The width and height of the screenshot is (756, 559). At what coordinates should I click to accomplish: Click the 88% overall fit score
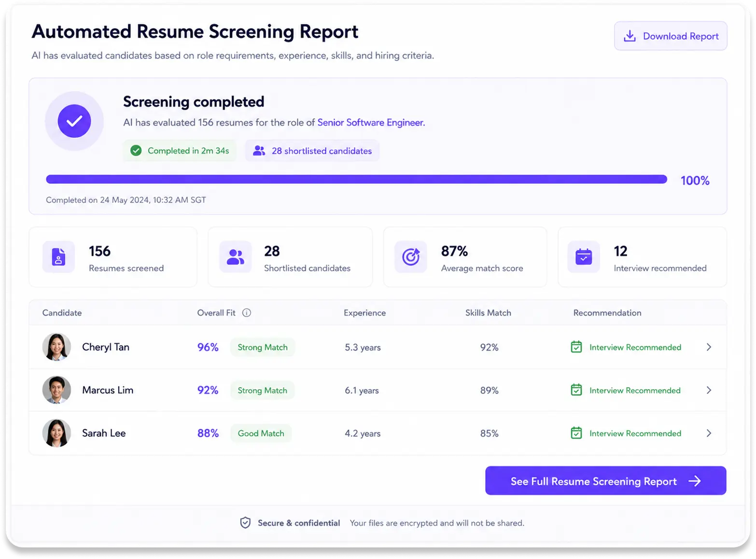pyautogui.click(x=208, y=433)
